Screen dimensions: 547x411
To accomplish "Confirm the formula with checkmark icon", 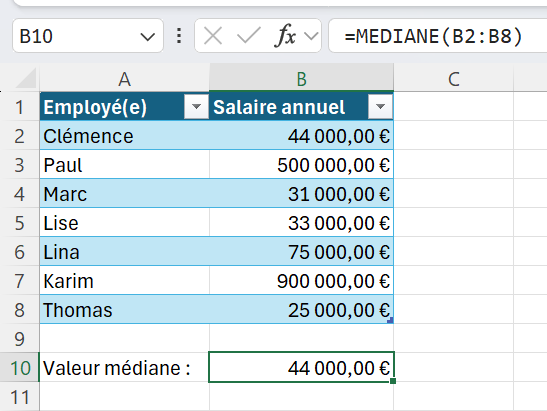I will [248, 36].
